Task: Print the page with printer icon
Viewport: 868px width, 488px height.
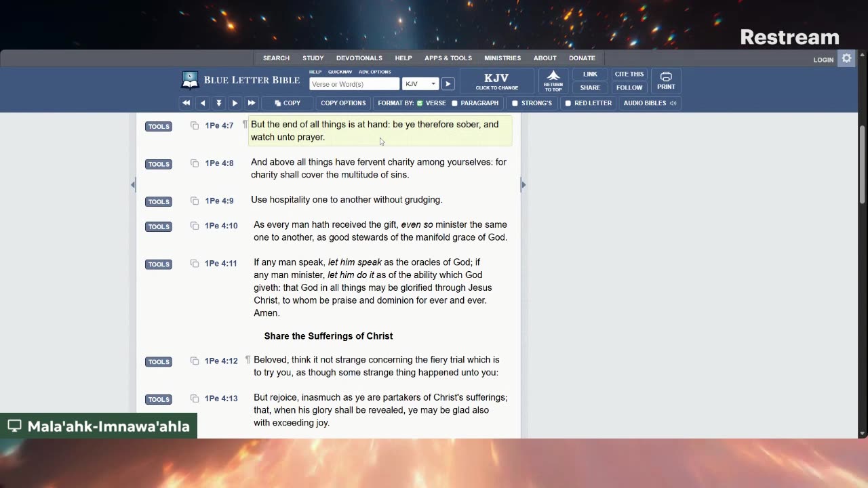Action: click(666, 81)
